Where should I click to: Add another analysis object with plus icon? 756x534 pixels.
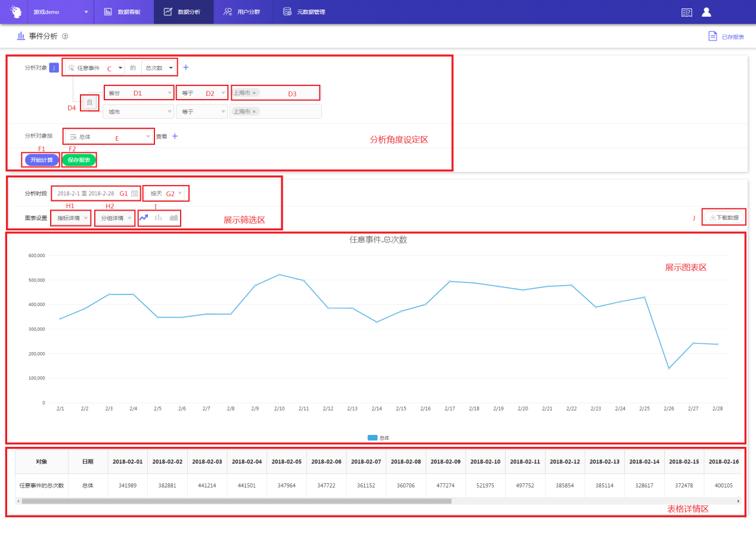point(186,67)
